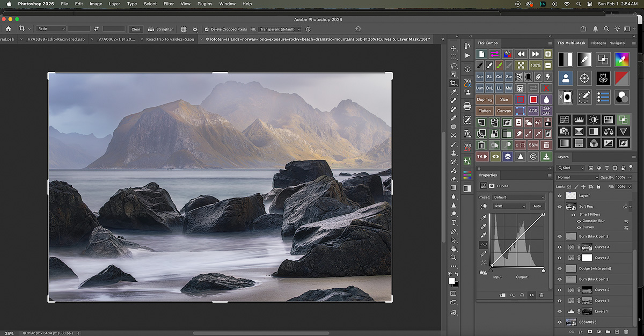Select the Hand tool

(453, 249)
